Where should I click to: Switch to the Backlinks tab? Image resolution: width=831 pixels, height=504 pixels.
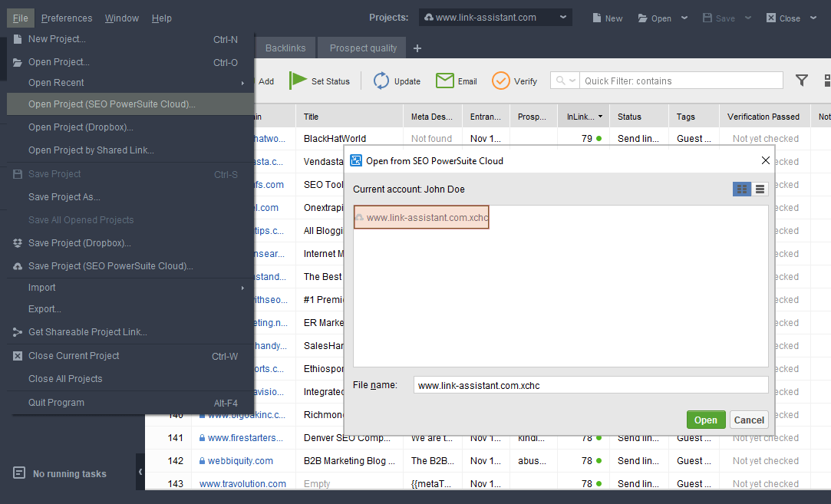tap(285, 48)
